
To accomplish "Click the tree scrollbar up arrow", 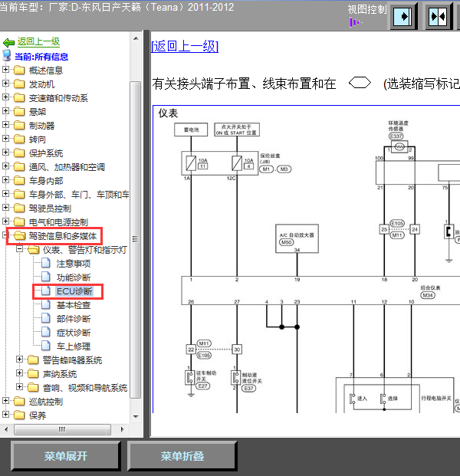I will pyautogui.click(x=136, y=38).
